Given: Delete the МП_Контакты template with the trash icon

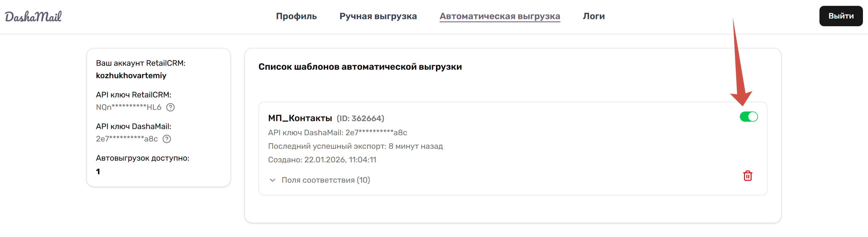Looking at the screenshot, I should click(748, 176).
